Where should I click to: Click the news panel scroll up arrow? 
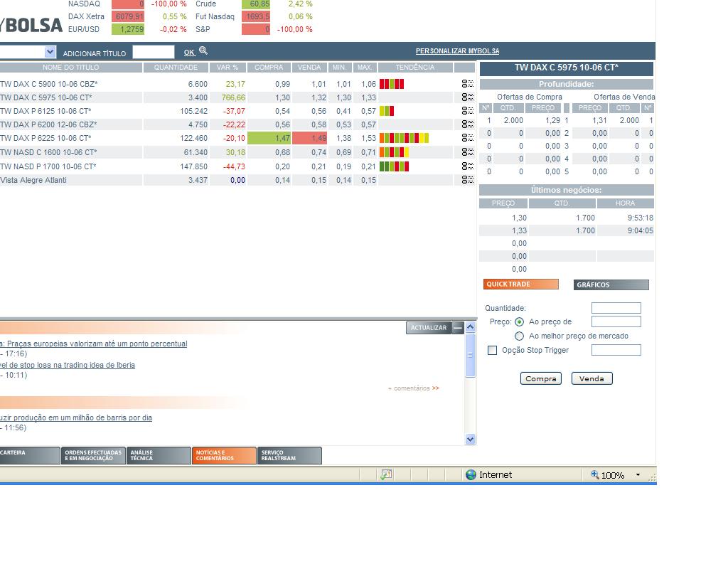(471, 327)
